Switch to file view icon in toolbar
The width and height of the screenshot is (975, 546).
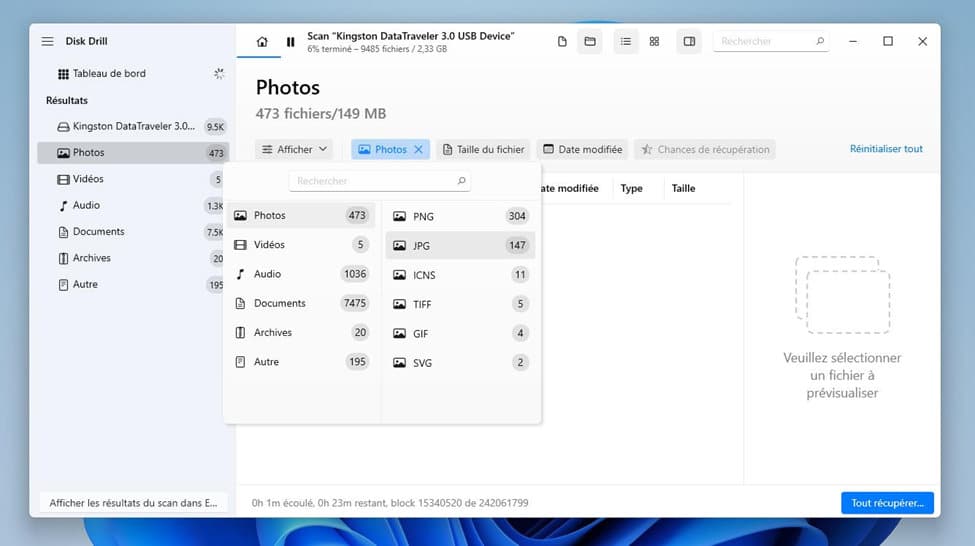(x=562, y=42)
